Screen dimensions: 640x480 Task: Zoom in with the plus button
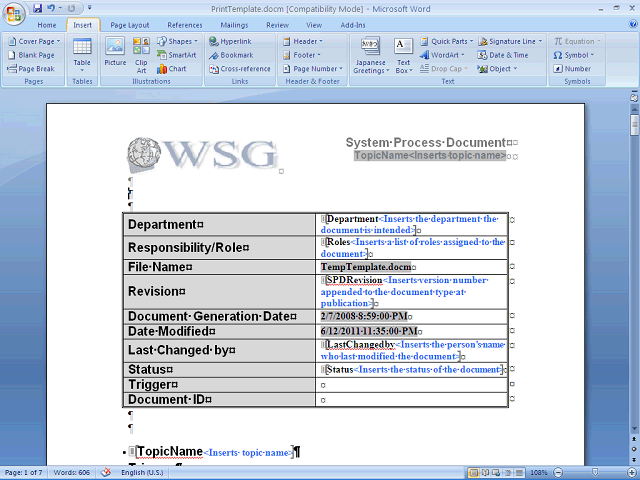click(x=632, y=473)
